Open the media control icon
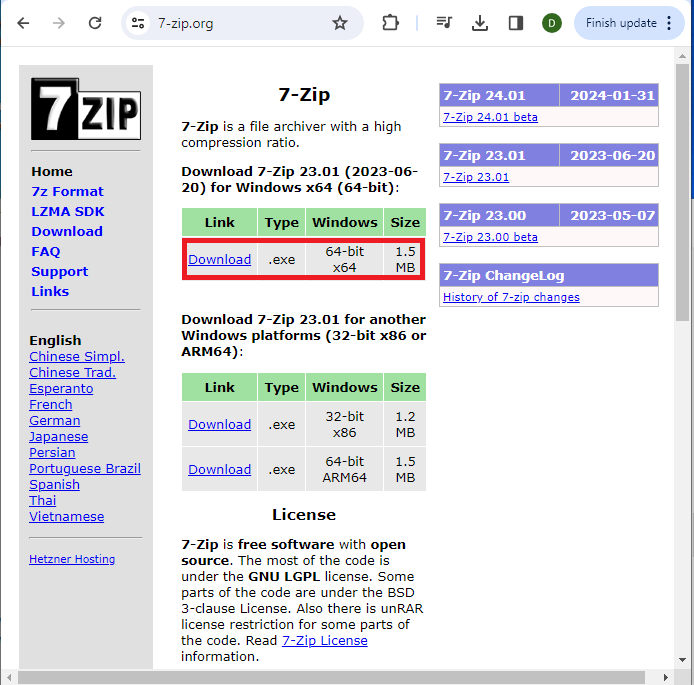The width and height of the screenshot is (694, 685). 443,23
